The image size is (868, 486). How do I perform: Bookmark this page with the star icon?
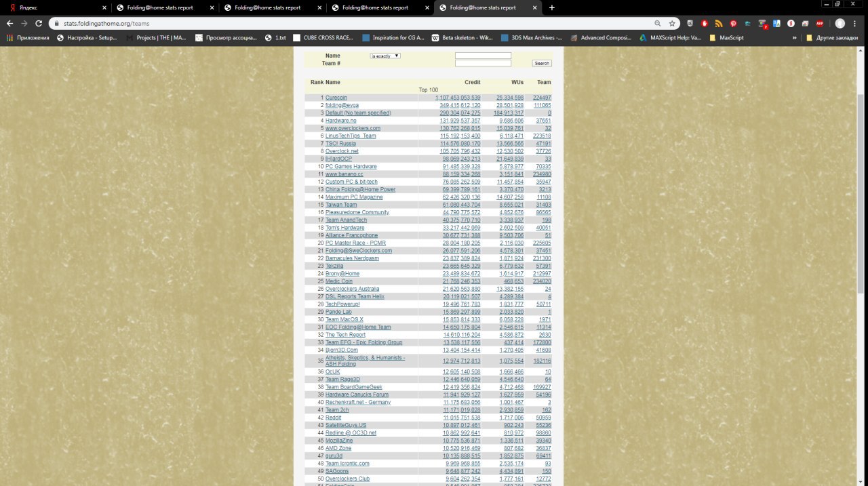coord(672,23)
